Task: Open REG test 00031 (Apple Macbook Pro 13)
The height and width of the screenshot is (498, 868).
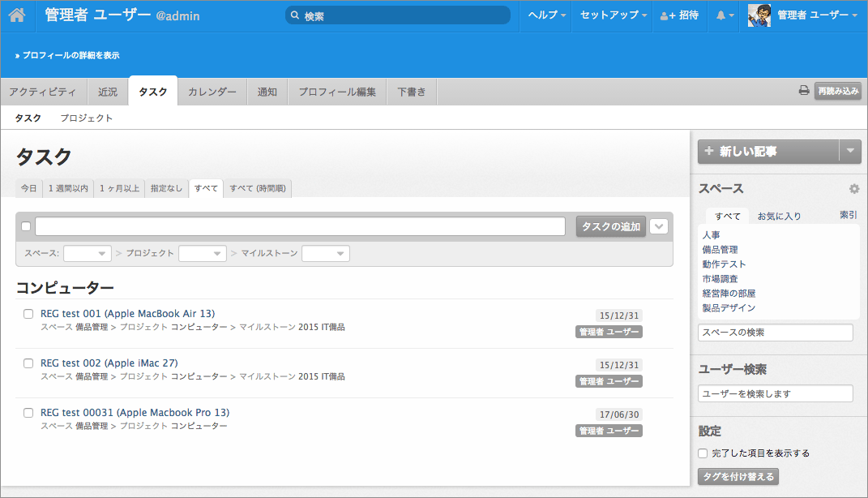Action: [x=135, y=413]
